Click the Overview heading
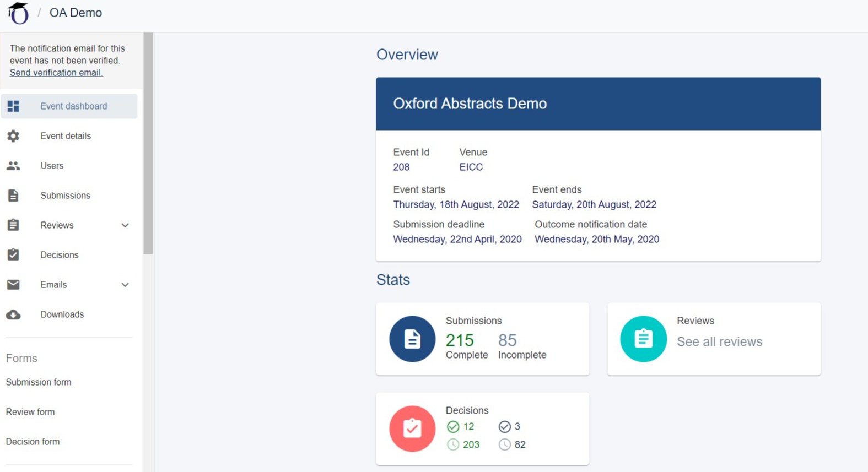The height and width of the screenshot is (472, 868). click(407, 55)
